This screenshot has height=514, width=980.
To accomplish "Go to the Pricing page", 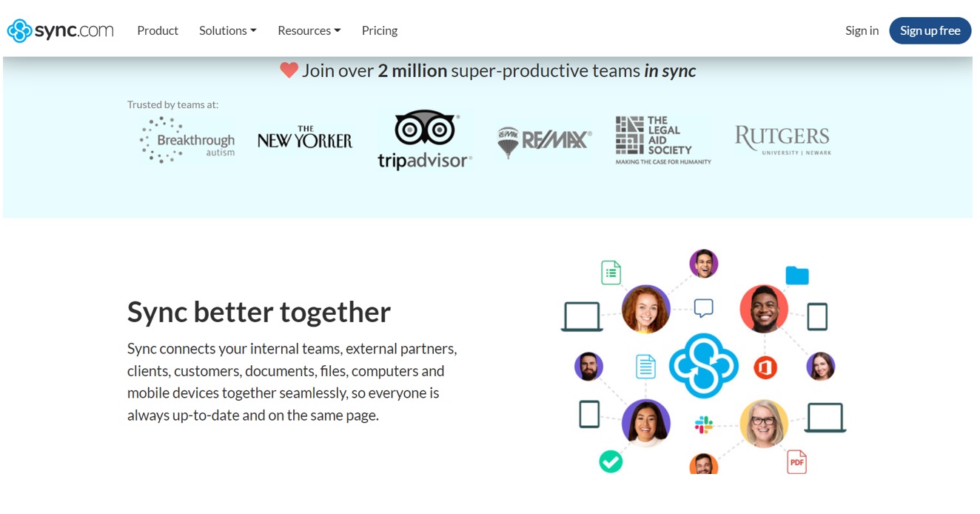I will pos(380,30).
